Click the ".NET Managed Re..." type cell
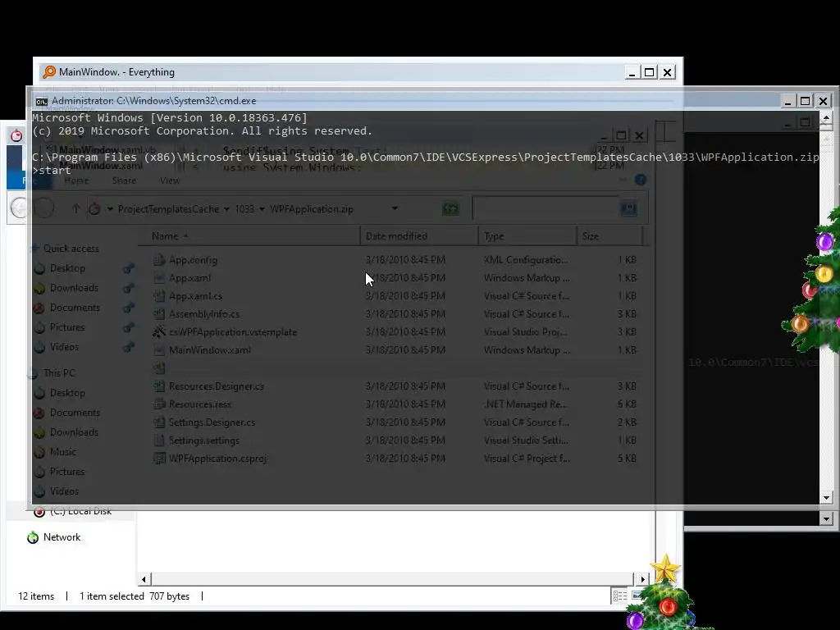Screen dimensions: 840x630 (526, 404)
